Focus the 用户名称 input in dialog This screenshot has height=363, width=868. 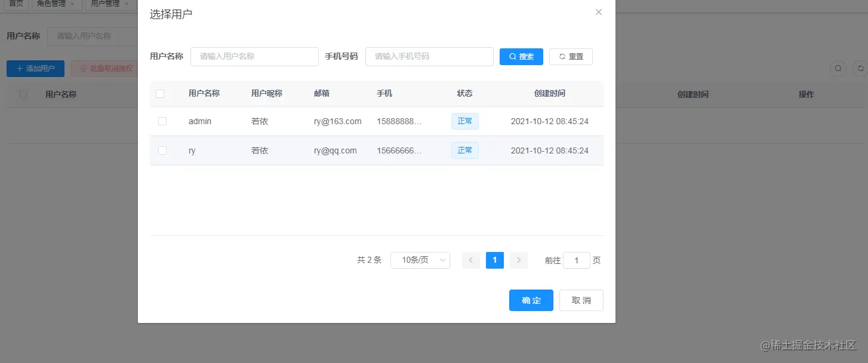(254, 57)
